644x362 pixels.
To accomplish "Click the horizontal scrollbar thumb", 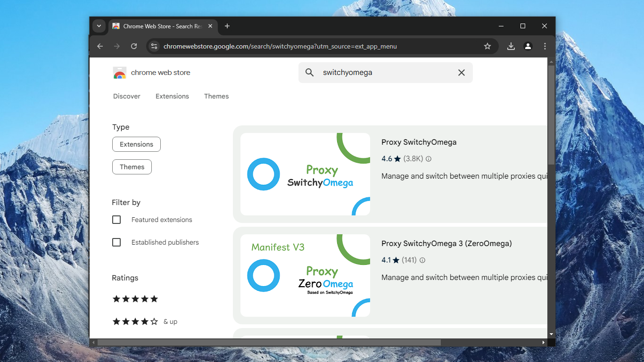I will coord(269,342).
